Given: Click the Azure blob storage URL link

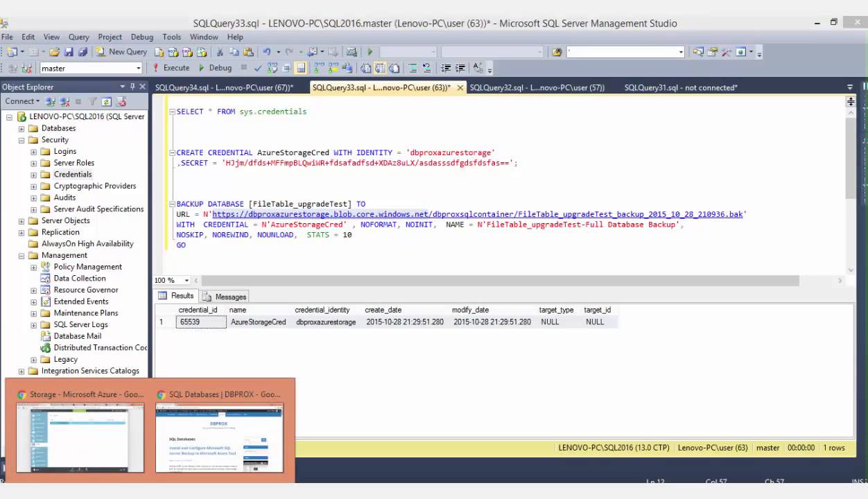Looking at the screenshot, I should click(x=477, y=214).
